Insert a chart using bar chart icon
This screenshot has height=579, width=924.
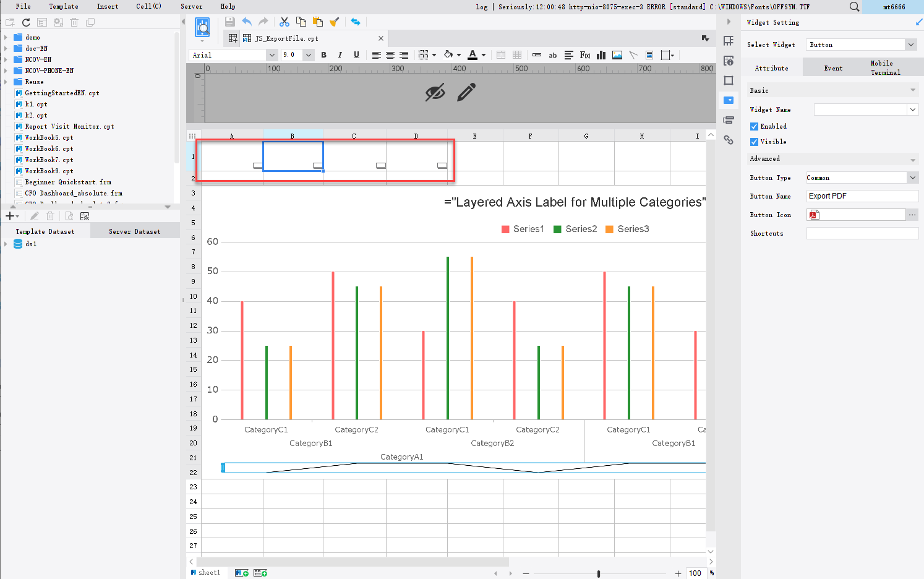point(601,55)
